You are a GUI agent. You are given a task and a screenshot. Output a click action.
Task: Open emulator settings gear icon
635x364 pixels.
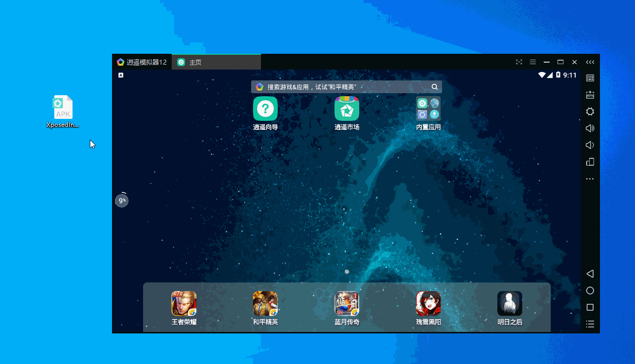pos(590,111)
